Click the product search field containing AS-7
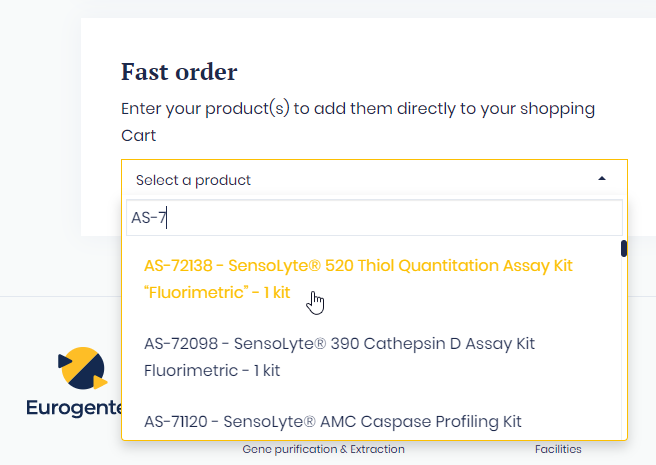This screenshot has width=656, height=465. 373,217
